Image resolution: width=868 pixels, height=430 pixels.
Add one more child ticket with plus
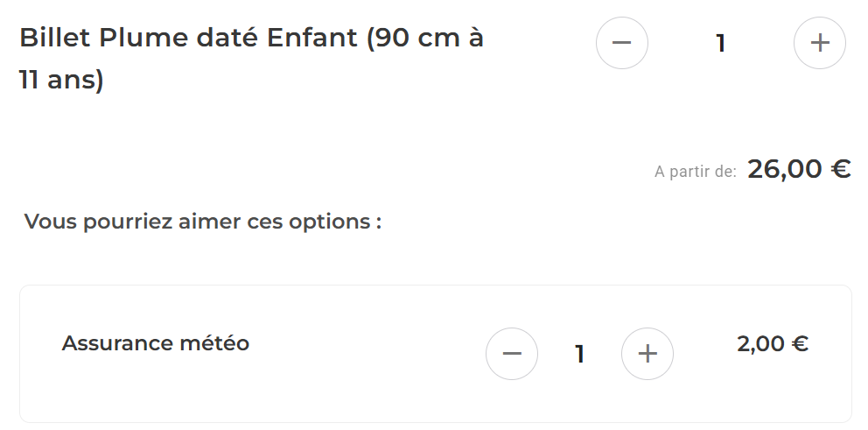(819, 42)
